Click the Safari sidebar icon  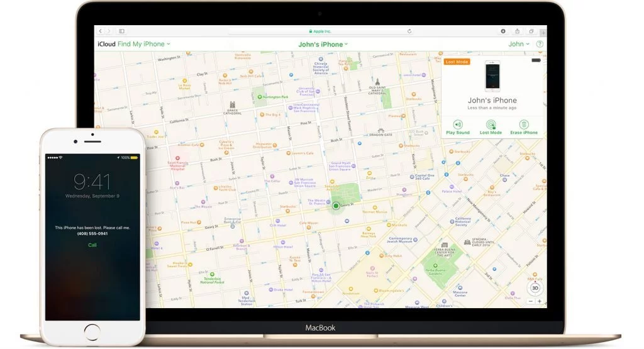(x=121, y=31)
